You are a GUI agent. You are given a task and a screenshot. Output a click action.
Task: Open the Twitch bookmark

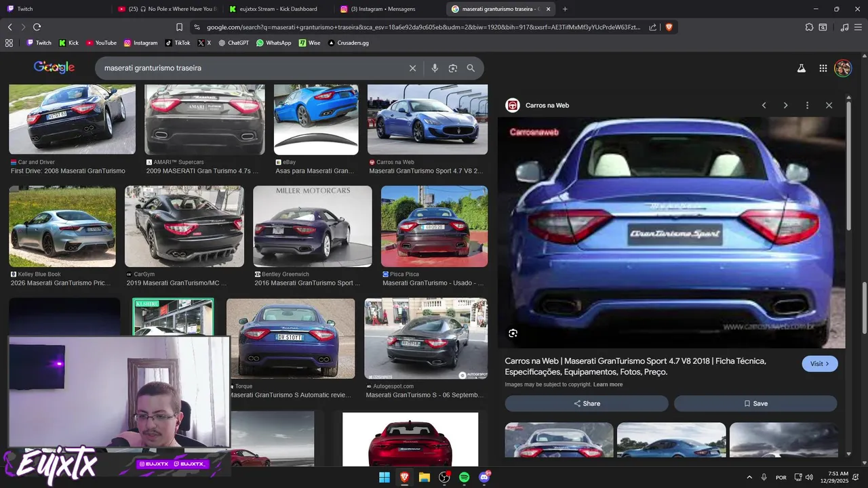pyautogui.click(x=39, y=43)
